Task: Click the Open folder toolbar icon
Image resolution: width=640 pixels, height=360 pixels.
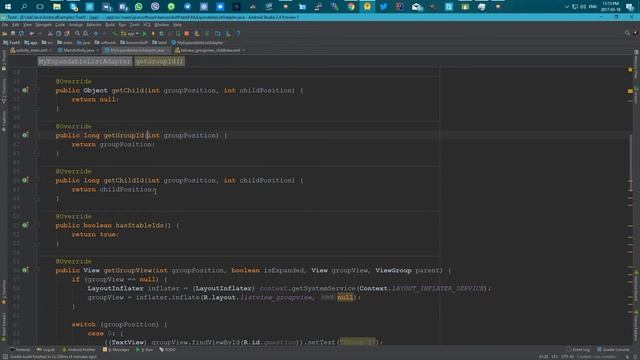Action: pos(5,33)
